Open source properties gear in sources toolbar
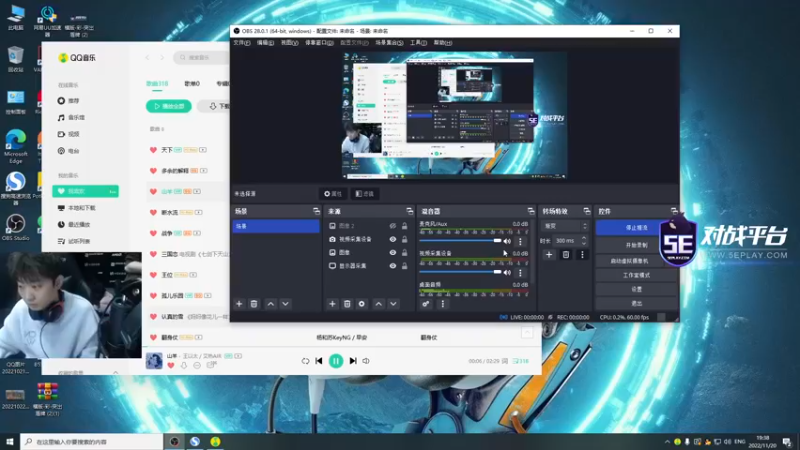This screenshot has height=450, width=800. pyautogui.click(x=362, y=304)
